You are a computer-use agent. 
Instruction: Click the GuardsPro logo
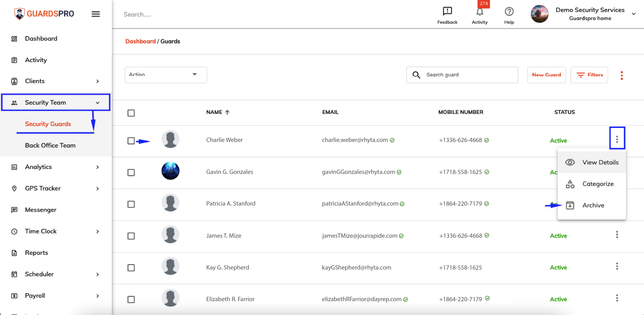coord(44,14)
